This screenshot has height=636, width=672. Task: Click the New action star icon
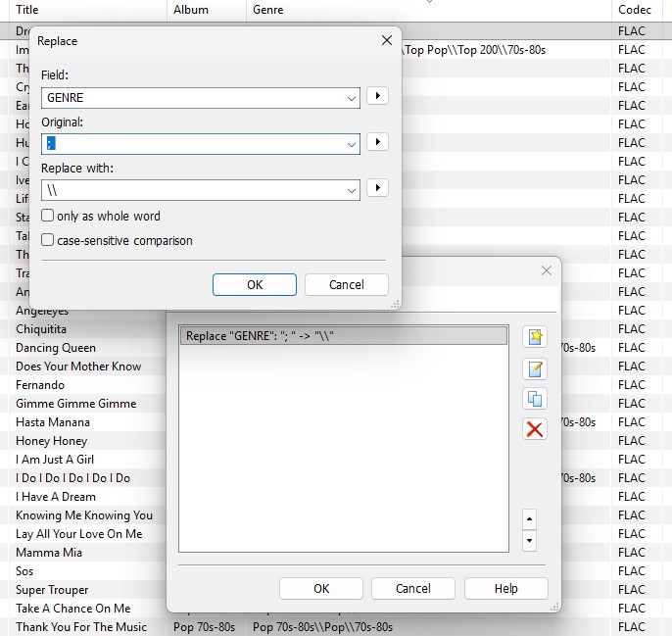(535, 338)
